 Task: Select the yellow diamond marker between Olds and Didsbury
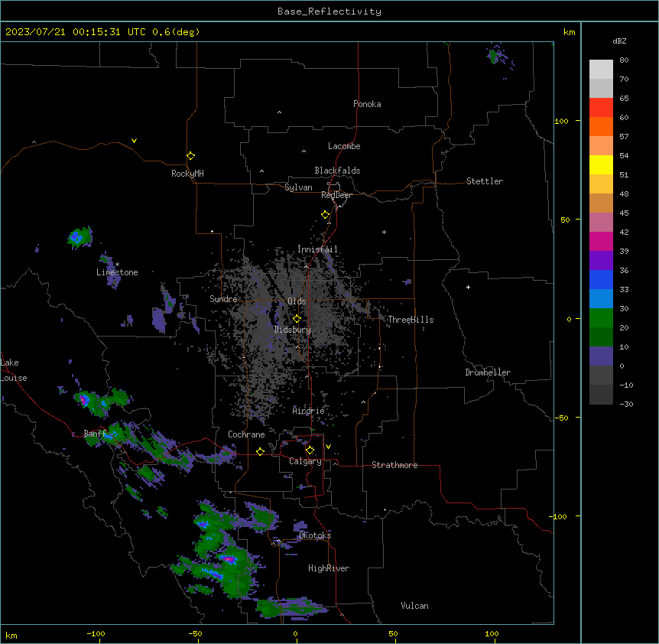click(297, 319)
